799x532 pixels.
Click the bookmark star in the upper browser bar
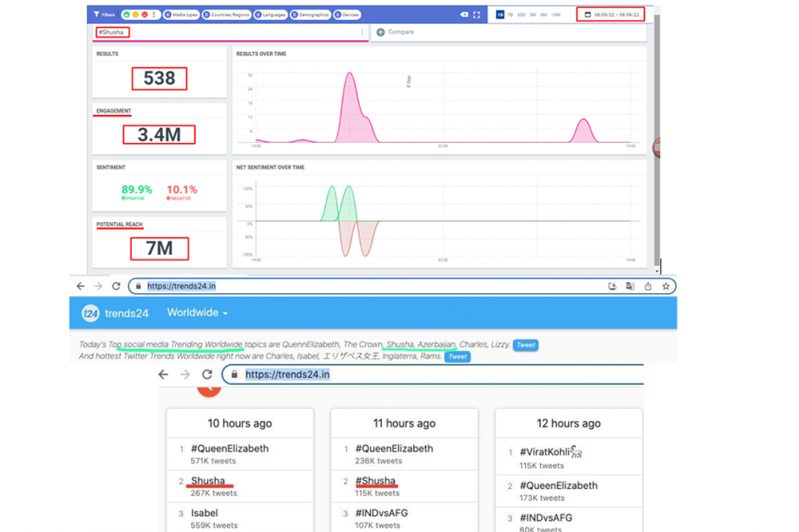tap(665, 286)
